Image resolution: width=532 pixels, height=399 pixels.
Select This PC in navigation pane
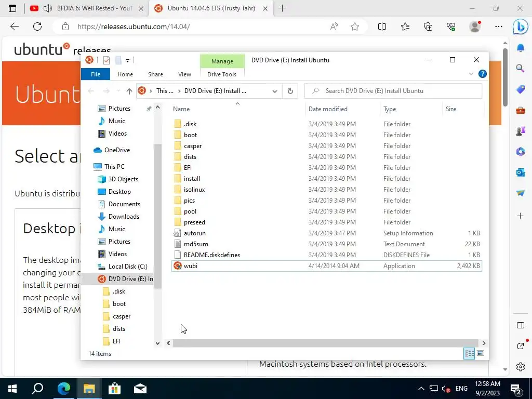click(x=114, y=167)
